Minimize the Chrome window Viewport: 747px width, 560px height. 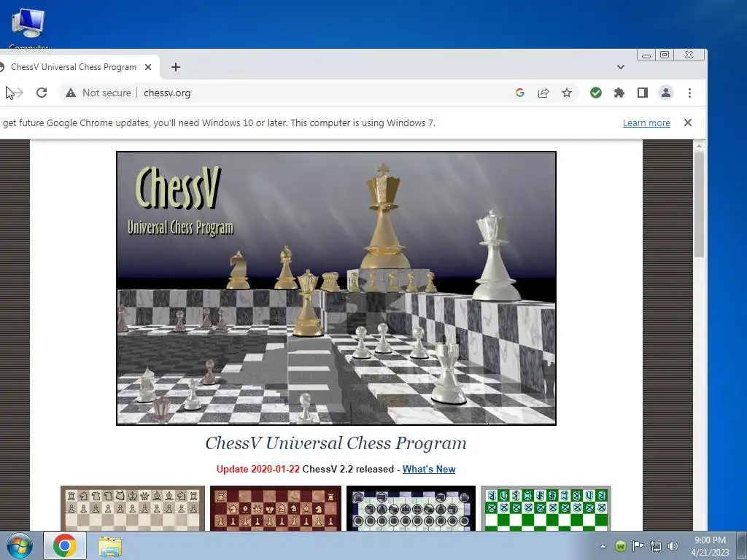click(x=646, y=55)
